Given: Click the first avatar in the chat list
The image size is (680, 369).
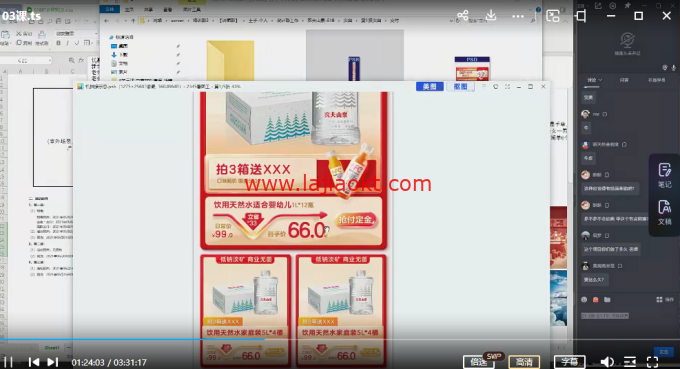Looking at the screenshot, I should tap(585, 114).
